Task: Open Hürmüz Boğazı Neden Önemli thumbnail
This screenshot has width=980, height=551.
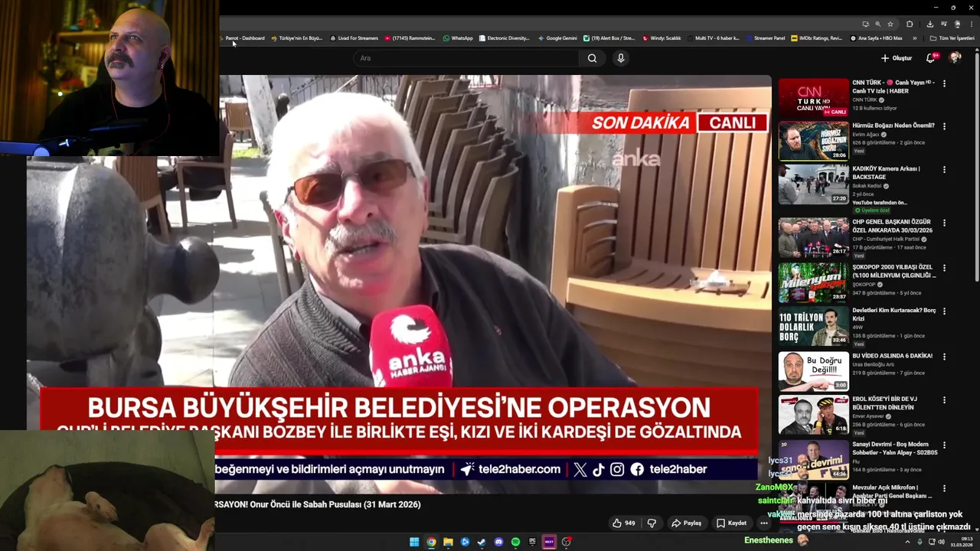Action: (x=814, y=141)
